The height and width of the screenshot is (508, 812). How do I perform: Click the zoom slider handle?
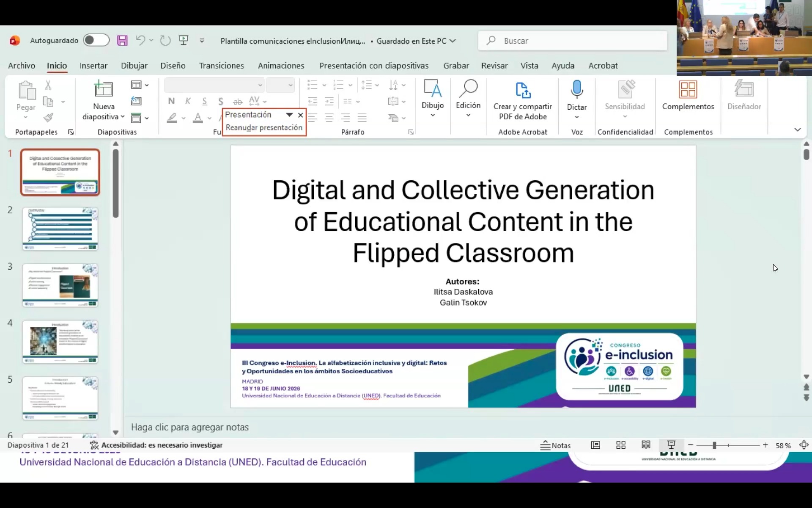pos(714,445)
